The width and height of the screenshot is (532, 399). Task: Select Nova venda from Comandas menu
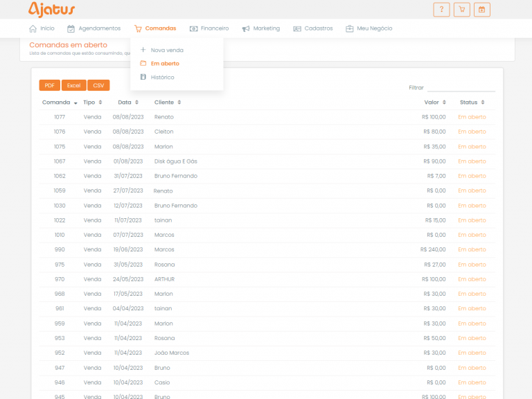tap(166, 50)
